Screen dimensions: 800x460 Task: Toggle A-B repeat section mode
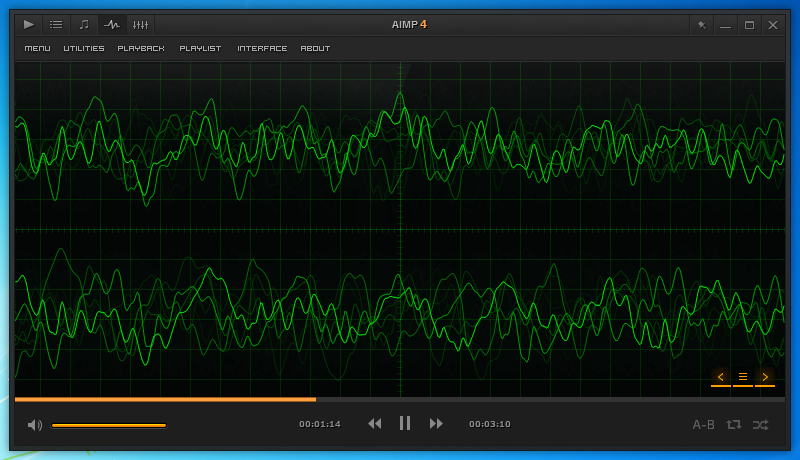click(704, 425)
